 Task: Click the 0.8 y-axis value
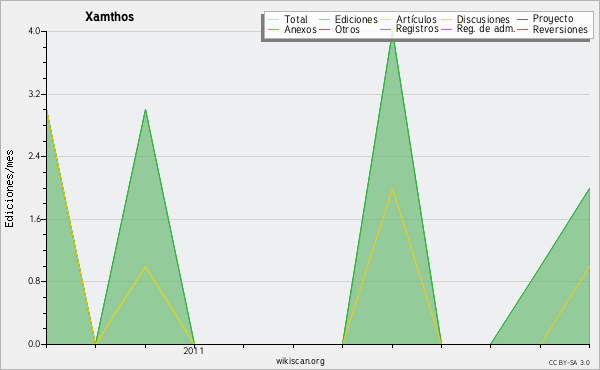34,281
